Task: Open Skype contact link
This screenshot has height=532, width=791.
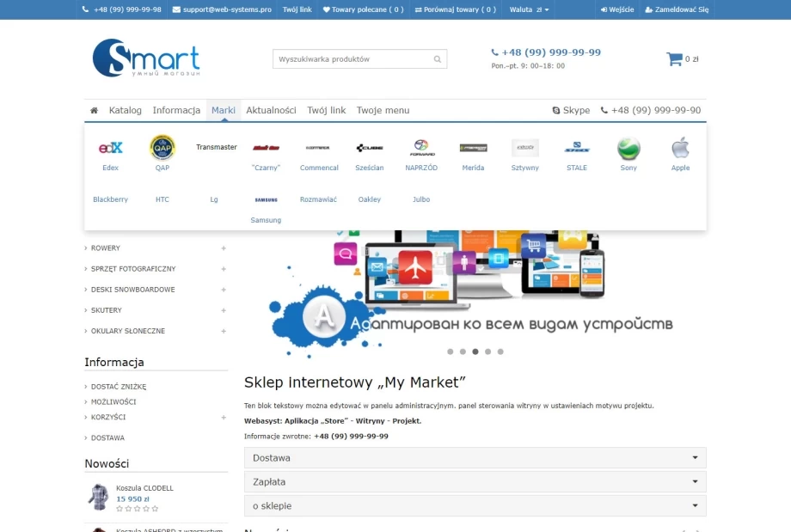Action: pyautogui.click(x=571, y=111)
